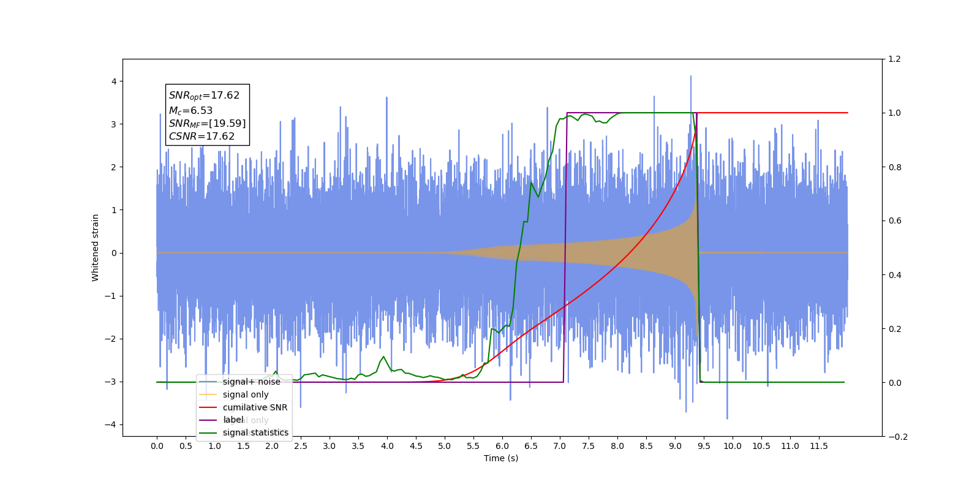Viewport: 980px width, 490px height.
Task: Click the 'Time (s)' x-axis label
Action: tap(501, 458)
